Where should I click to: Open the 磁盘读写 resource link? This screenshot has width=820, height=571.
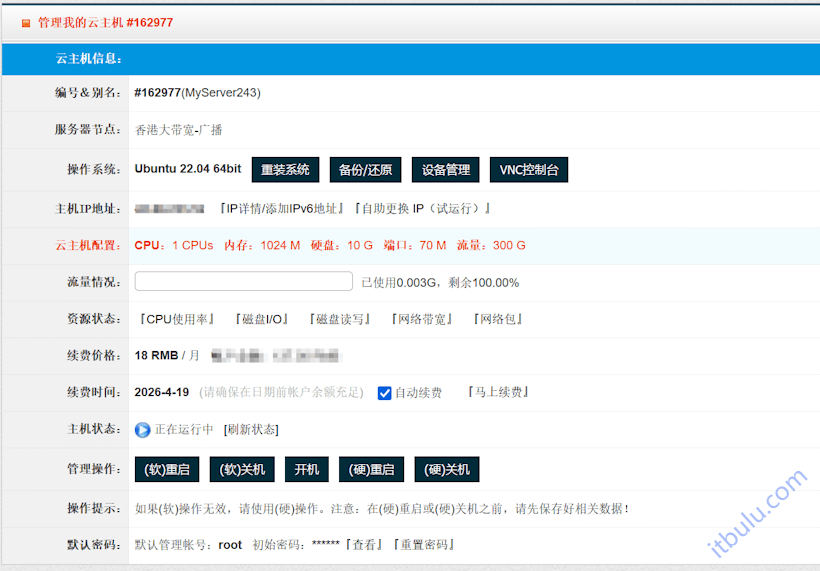point(339,319)
